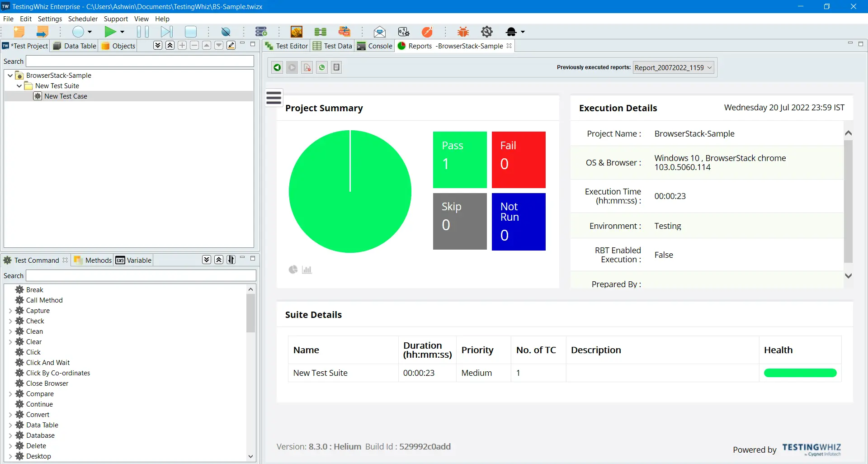Click New Test Suite in Suite Details
The image size is (868, 464).
point(320,373)
